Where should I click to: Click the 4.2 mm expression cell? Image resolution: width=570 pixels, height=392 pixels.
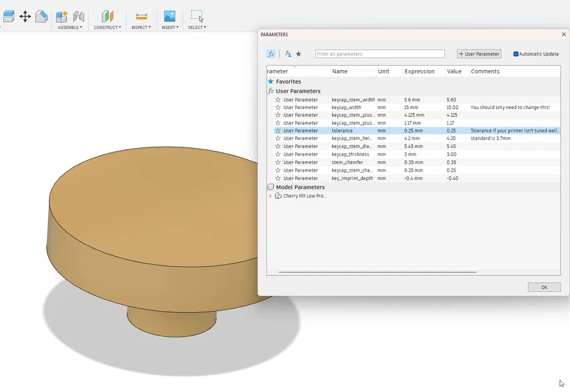click(x=412, y=139)
